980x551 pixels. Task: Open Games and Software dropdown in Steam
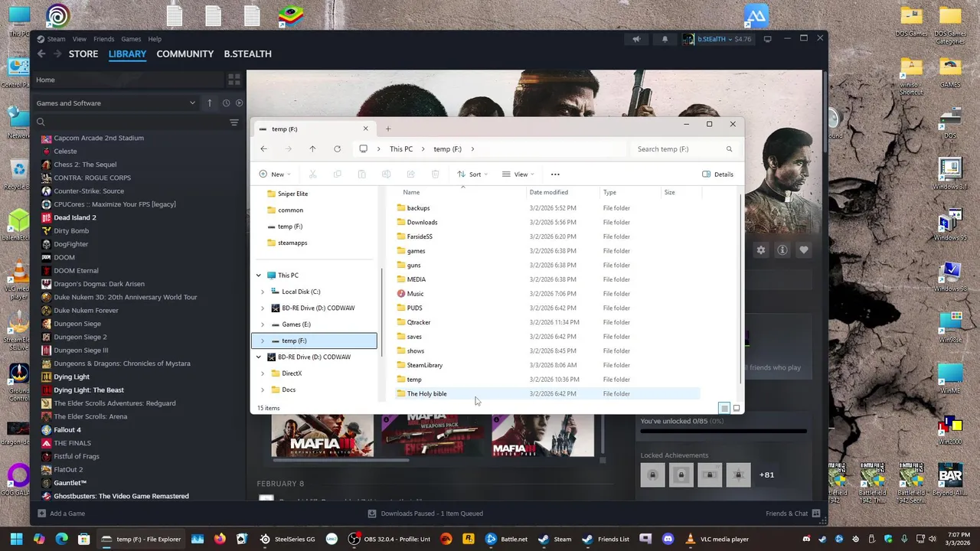pyautogui.click(x=116, y=103)
